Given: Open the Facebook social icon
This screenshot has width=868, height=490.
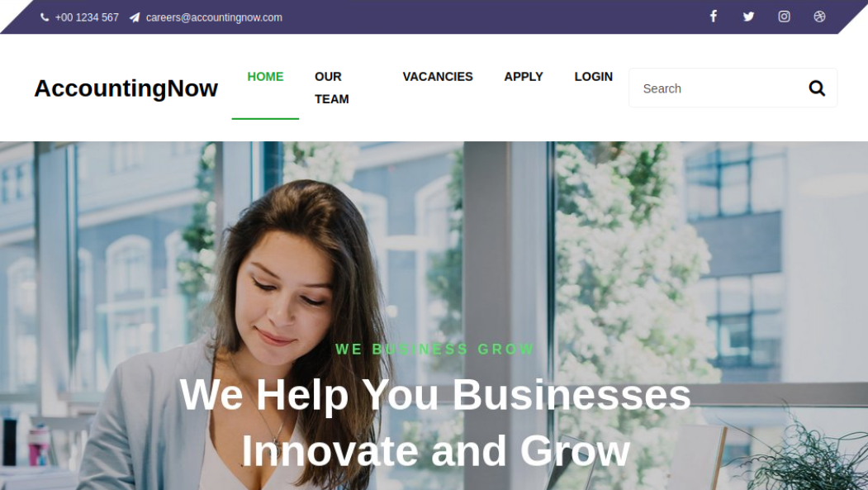Looking at the screenshot, I should [x=714, y=17].
